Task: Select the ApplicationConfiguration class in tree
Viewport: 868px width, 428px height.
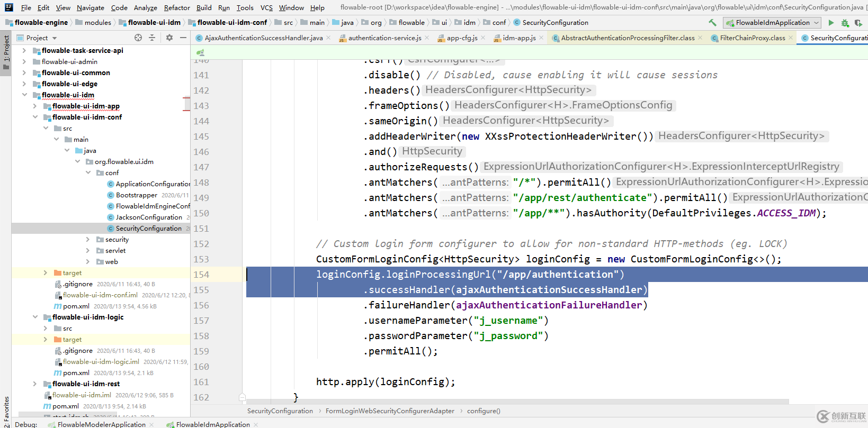Action: pos(149,184)
